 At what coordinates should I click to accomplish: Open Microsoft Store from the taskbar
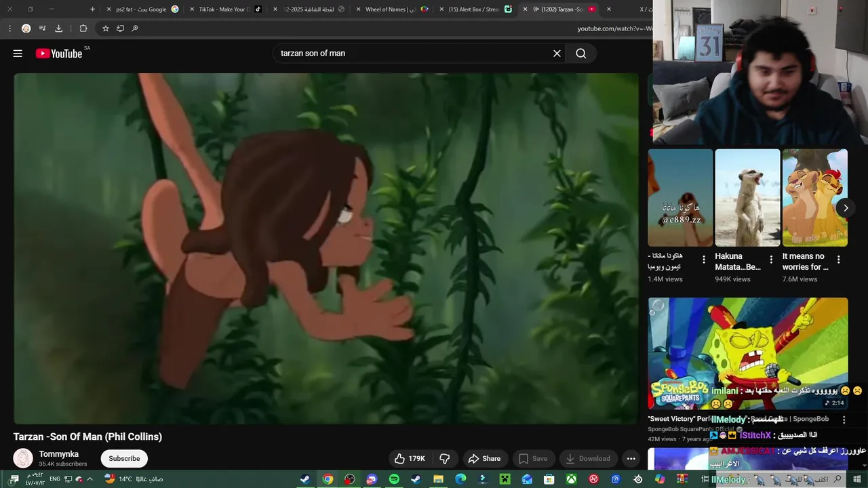(549, 479)
